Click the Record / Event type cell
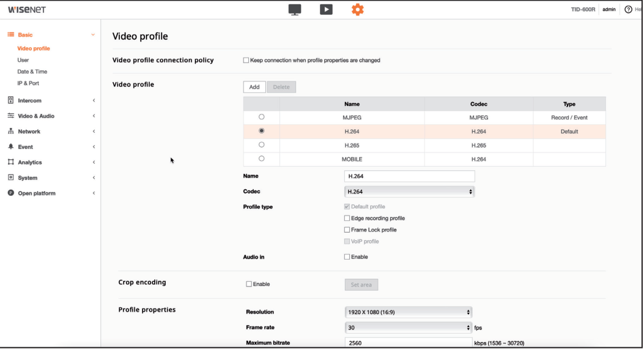644x349 pixels. pyautogui.click(x=569, y=118)
